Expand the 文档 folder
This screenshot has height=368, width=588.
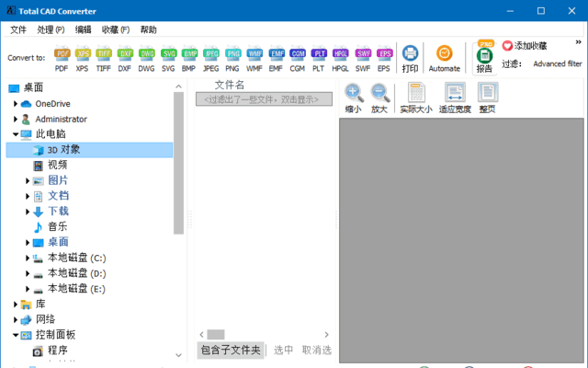28,196
